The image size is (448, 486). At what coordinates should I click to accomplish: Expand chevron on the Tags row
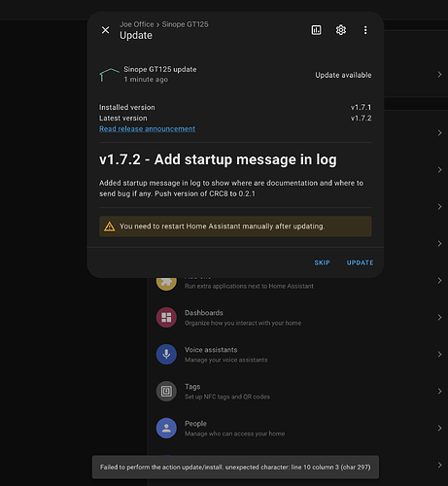coord(439,392)
